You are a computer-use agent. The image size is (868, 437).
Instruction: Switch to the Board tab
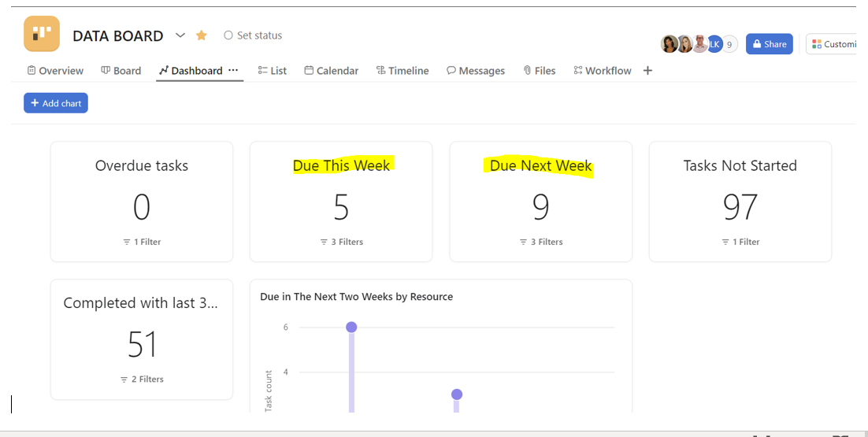point(121,71)
